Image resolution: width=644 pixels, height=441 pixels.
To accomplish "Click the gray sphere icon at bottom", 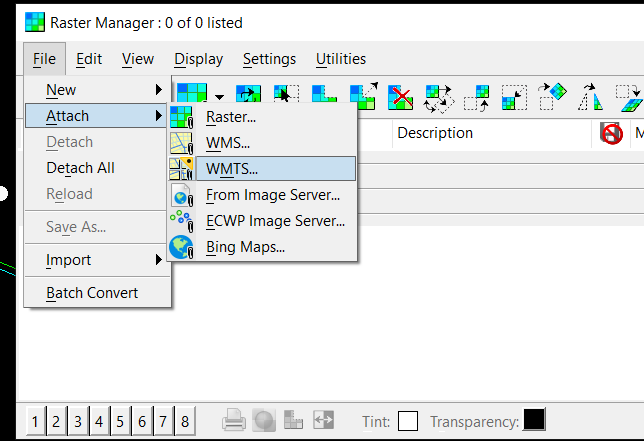I will (x=264, y=420).
